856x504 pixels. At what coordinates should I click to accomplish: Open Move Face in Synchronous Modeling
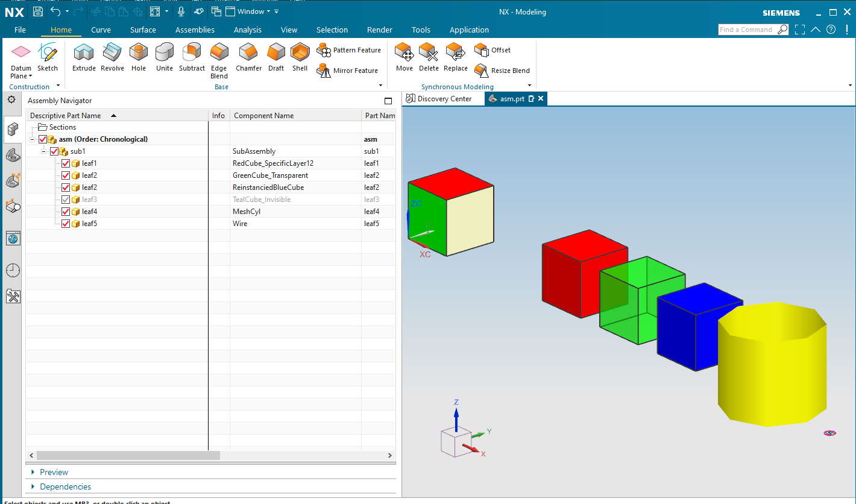(404, 57)
